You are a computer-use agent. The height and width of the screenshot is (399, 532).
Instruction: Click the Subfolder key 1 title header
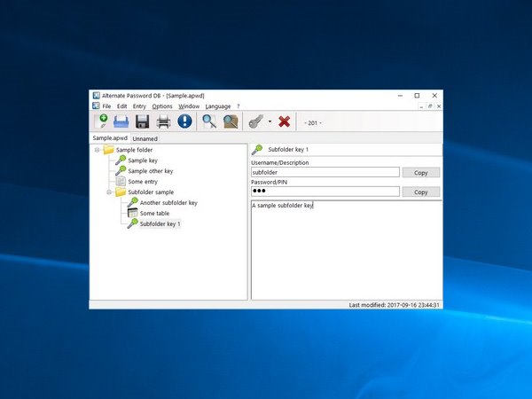(x=288, y=149)
